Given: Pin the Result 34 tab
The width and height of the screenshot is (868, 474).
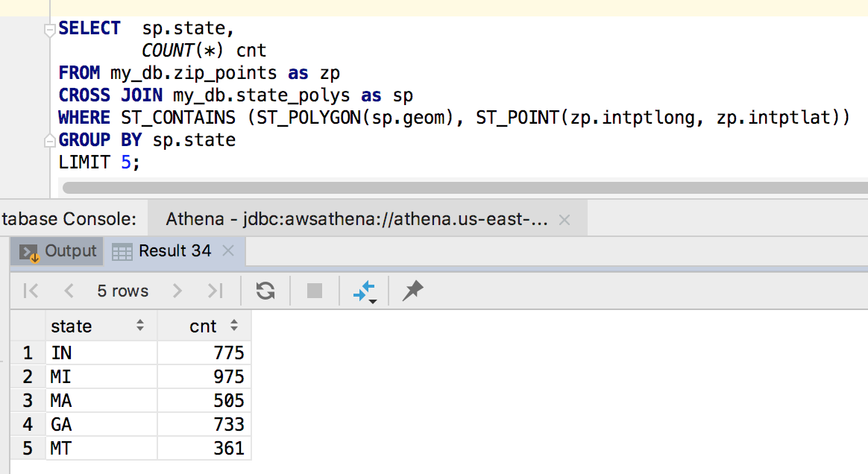Looking at the screenshot, I should (x=412, y=291).
